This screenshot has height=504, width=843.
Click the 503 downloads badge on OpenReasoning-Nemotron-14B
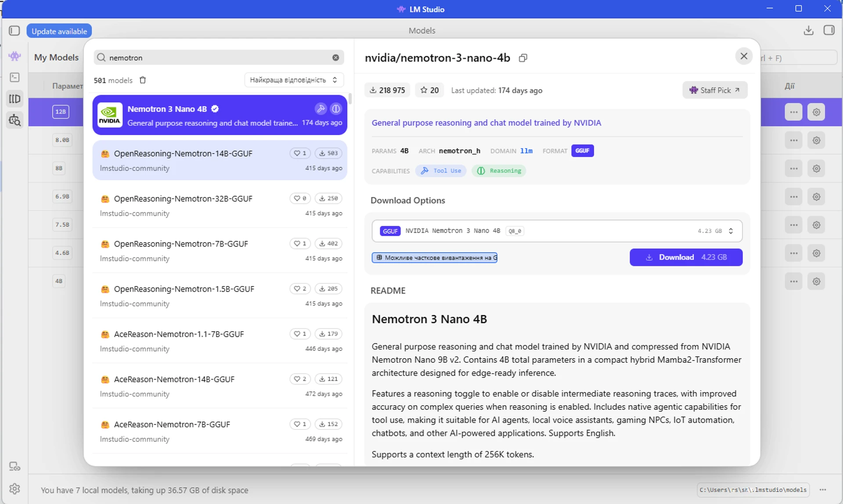[328, 153]
